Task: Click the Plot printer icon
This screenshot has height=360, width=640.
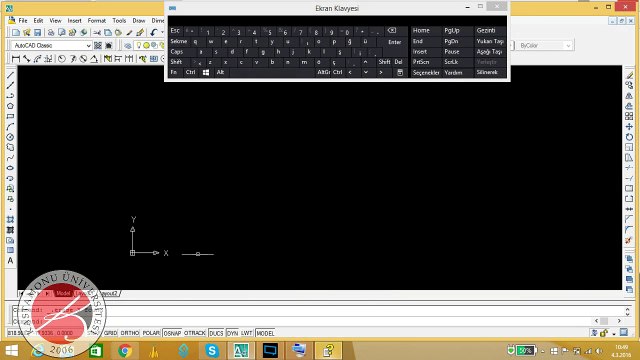Action: pyautogui.click(x=51, y=32)
